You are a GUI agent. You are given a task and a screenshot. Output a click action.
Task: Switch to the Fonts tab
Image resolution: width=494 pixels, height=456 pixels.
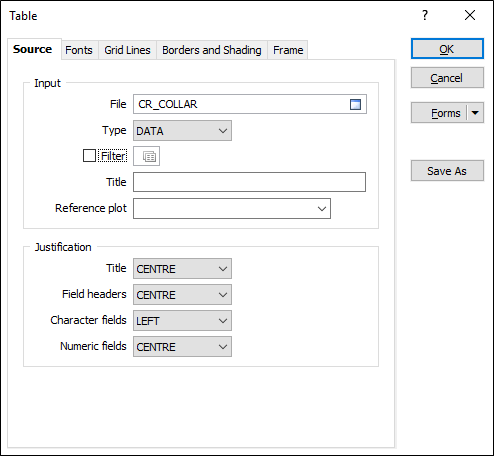tap(79, 50)
